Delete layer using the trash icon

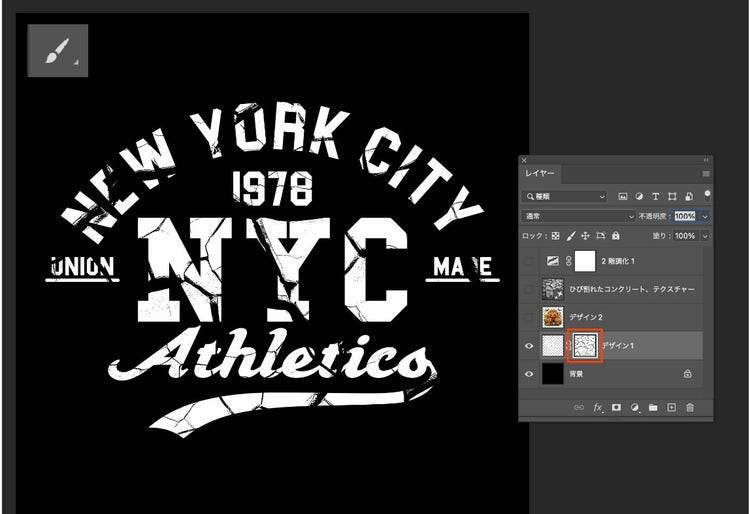[x=690, y=407]
